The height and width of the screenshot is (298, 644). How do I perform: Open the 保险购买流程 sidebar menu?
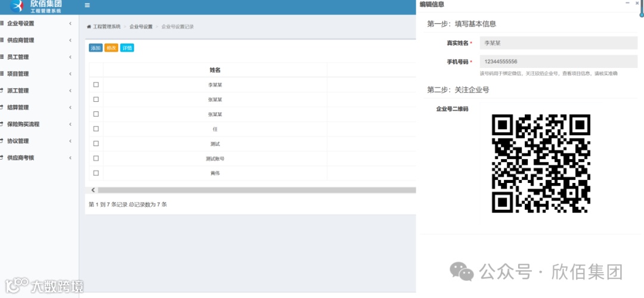click(39, 124)
